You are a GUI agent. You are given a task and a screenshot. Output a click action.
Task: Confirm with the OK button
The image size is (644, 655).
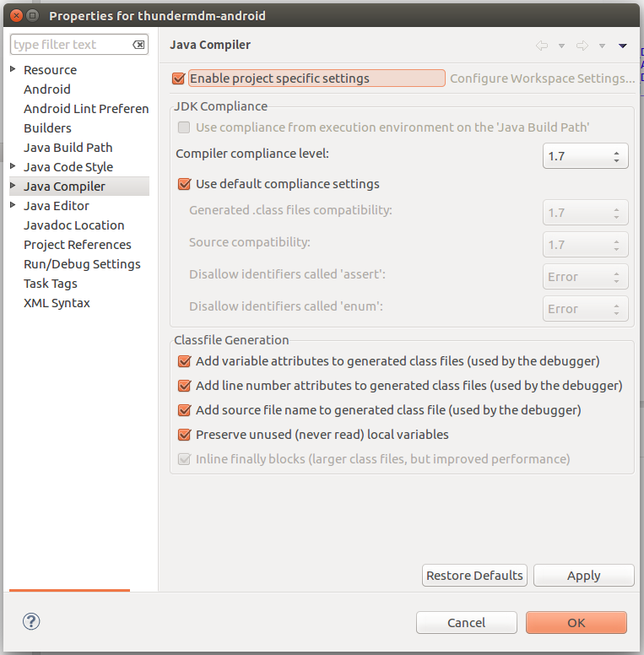(576, 623)
